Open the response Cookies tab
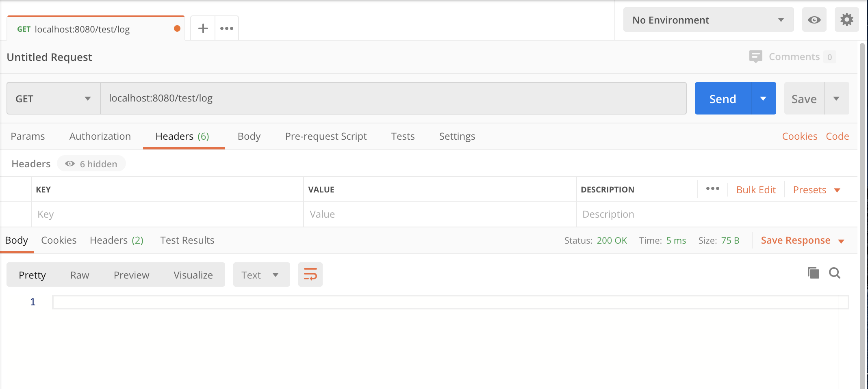The width and height of the screenshot is (868, 389). coord(59,240)
